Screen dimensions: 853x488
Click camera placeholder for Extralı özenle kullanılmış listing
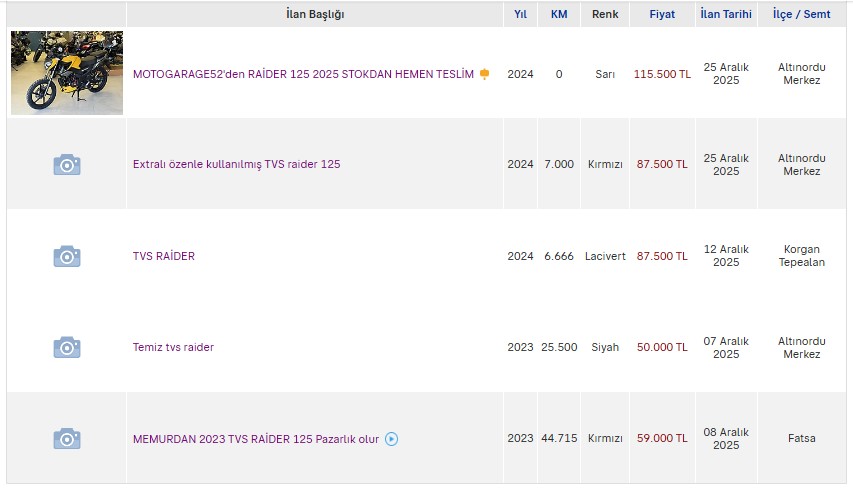pyautogui.click(x=67, y=164)
